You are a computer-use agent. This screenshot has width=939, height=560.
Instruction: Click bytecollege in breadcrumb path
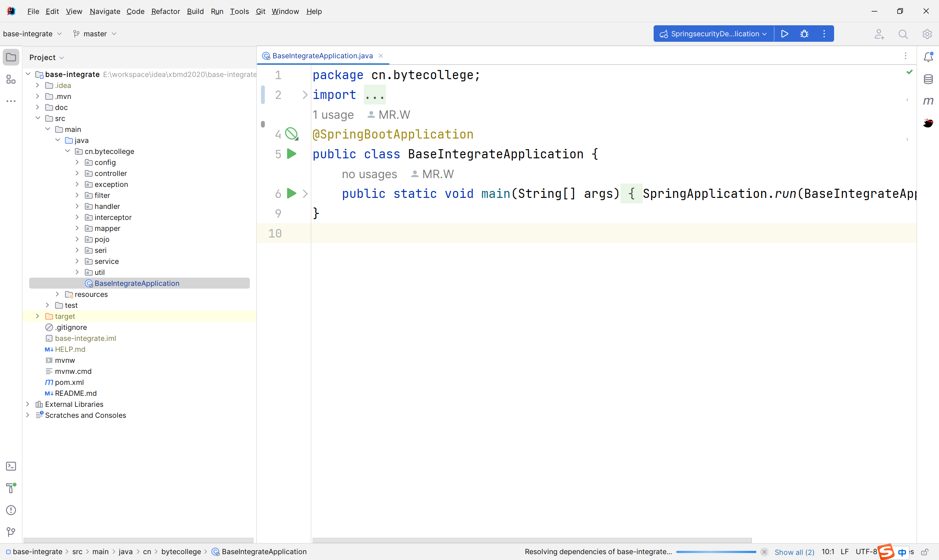point(181,552)
